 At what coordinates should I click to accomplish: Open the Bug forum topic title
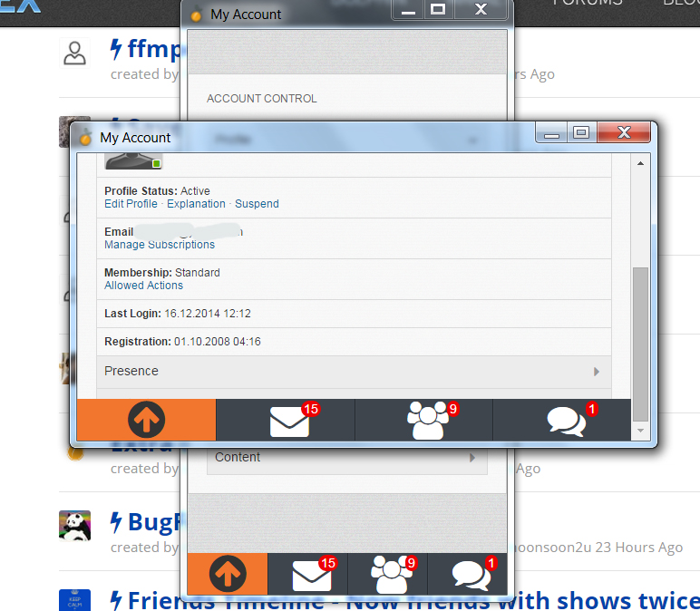(x=154, y=522)
